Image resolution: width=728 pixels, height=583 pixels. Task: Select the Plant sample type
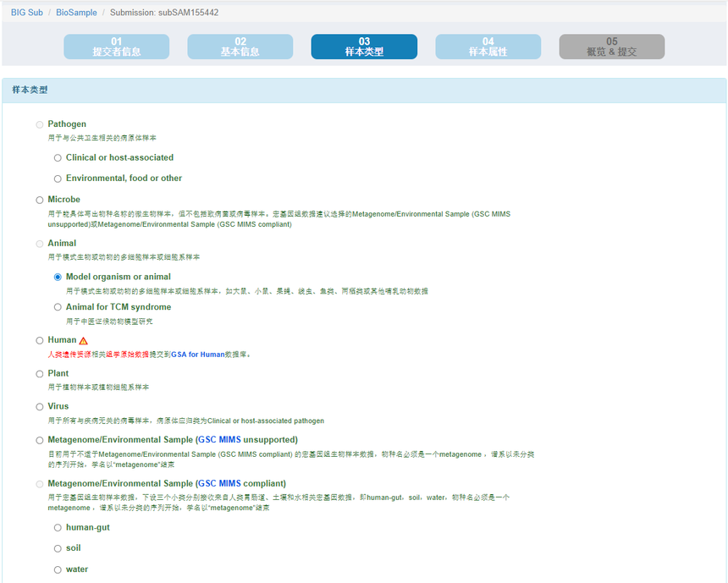39,373
